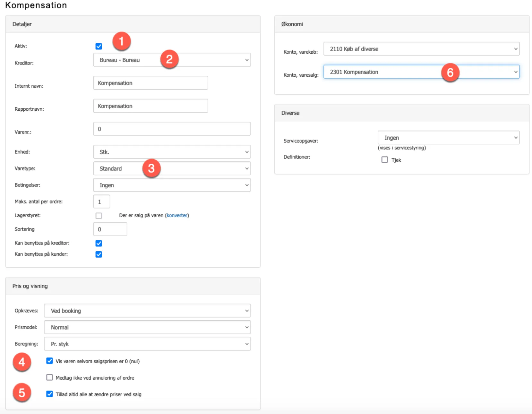Image resolution: width=532 pixels, height=414 pixels.
Task: Click the red number 4 marker
Action: point(22,362)
